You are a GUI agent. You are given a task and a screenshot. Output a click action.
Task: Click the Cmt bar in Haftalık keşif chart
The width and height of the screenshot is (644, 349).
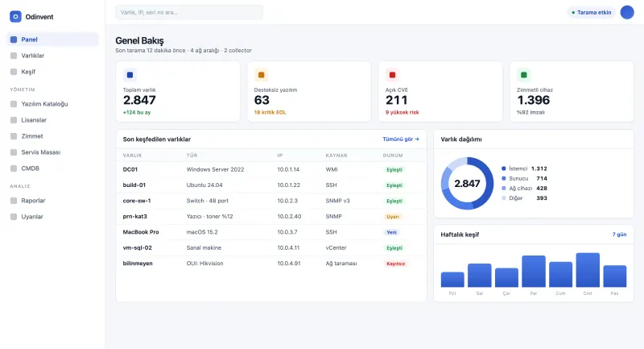coord(588,270)
